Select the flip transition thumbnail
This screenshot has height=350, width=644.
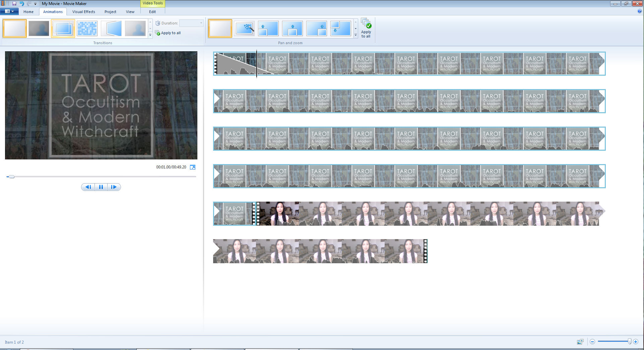[111, 28]
